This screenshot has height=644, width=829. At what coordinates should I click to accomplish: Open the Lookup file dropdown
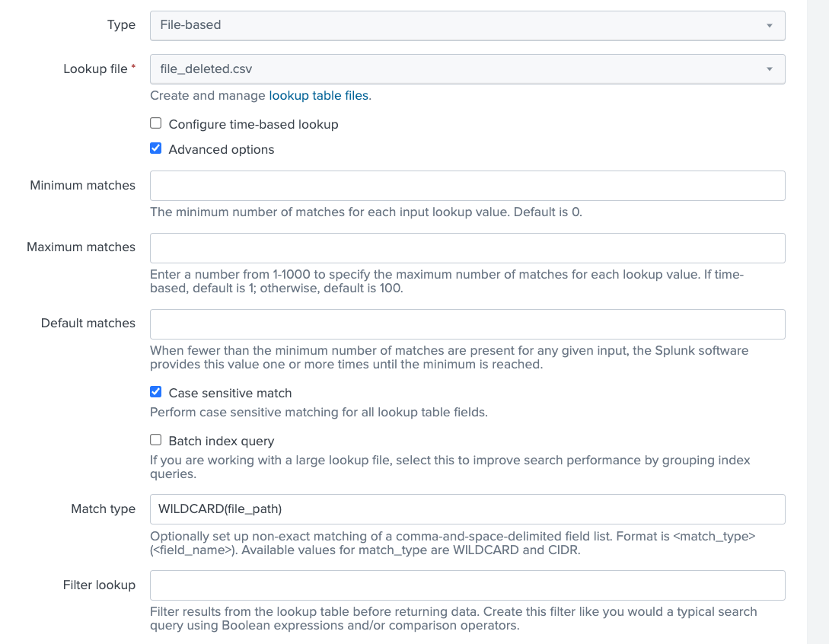[467, 69]
